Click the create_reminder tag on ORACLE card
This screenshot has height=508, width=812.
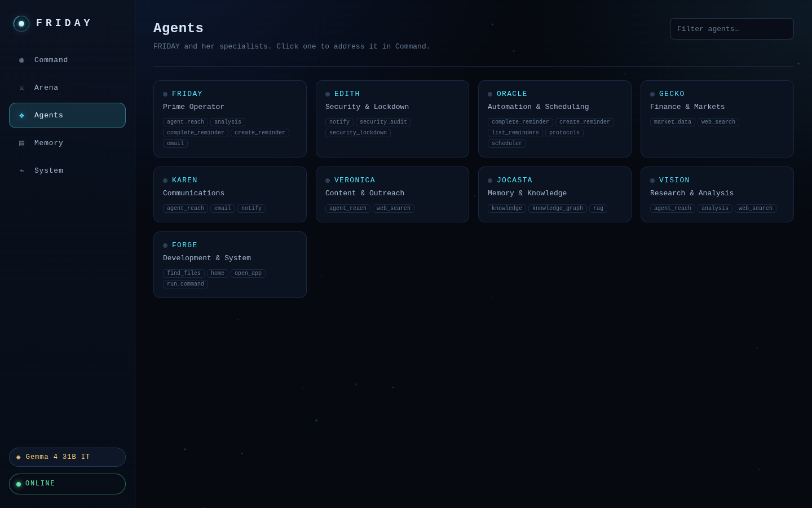(585, 122)
